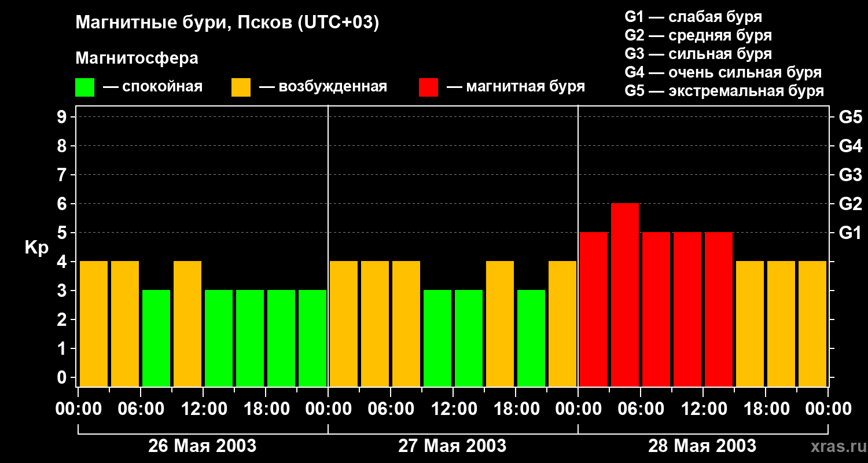Click the '4' value on the Kp axis
The image size is (868, 463).
[x=63, y=262]
